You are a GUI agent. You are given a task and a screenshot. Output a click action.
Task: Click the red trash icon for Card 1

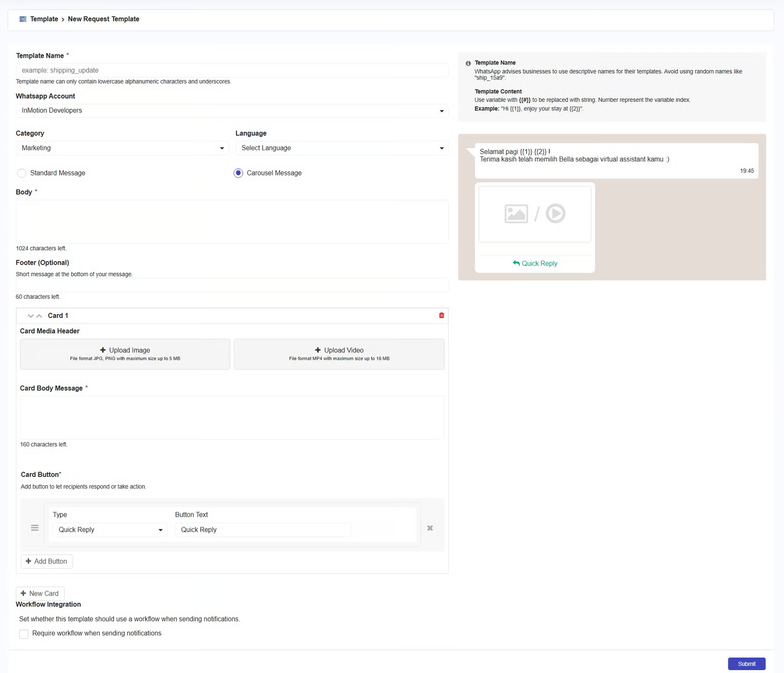tap(442, 315)
